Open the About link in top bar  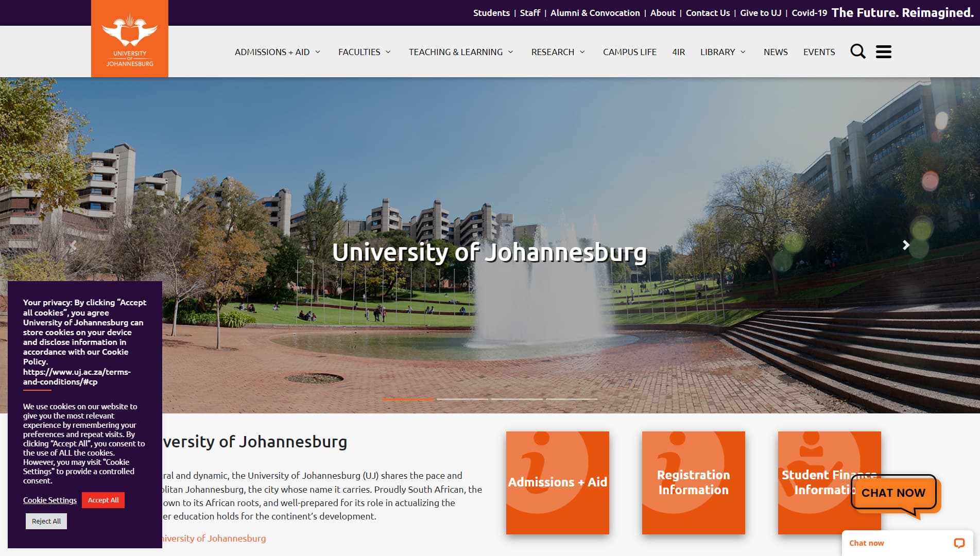(x=663, y=13)
